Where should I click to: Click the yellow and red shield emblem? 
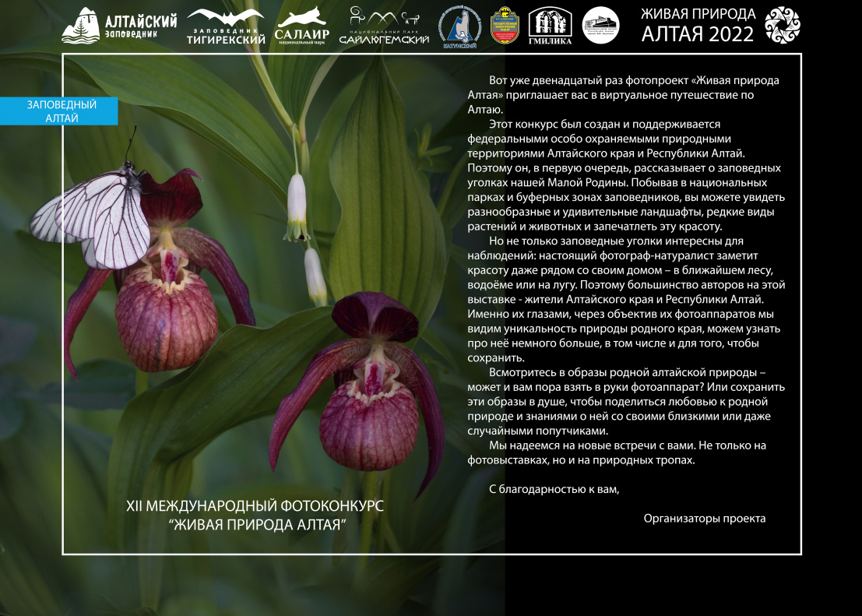(x=505, y=26)
